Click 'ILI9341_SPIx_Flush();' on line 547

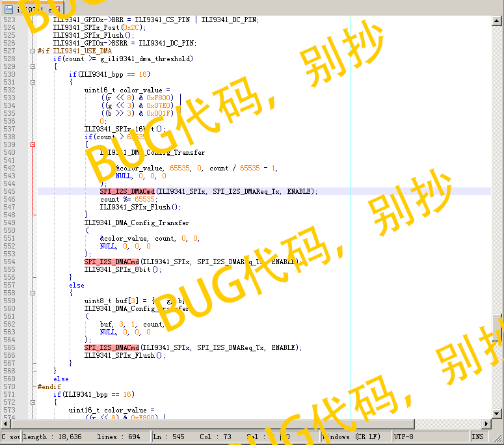tap(140, 207)
